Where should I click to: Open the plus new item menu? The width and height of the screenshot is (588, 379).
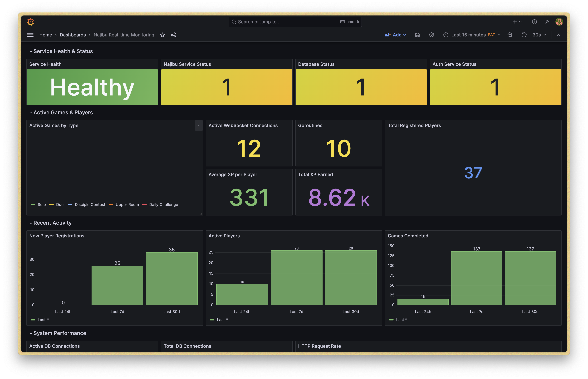[517, 22]
